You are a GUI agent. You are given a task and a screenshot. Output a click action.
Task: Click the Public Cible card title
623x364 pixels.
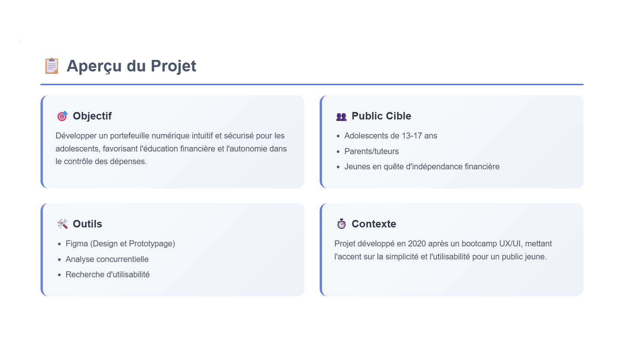tap(381, 116)
